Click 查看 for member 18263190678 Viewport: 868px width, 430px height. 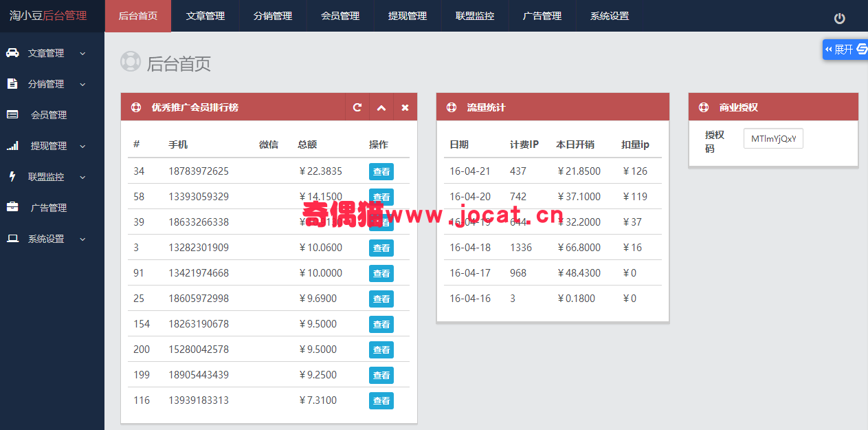381,324
